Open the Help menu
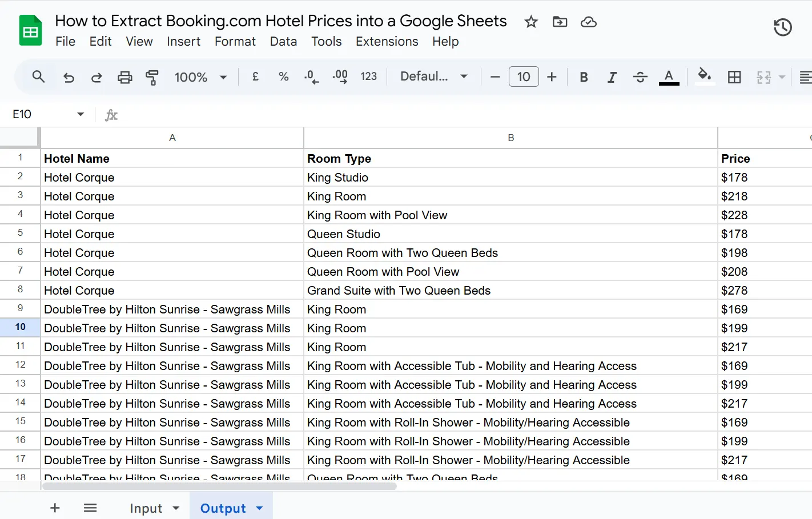Screen dimensions: 812x519 point(445,42)
